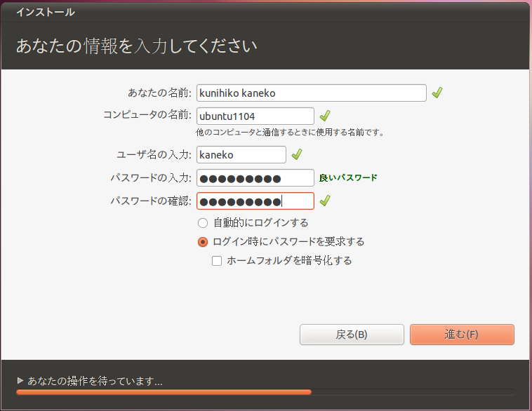Select the automatic login radio button
This screenshot has height=411, width=532.
[203, 223]
